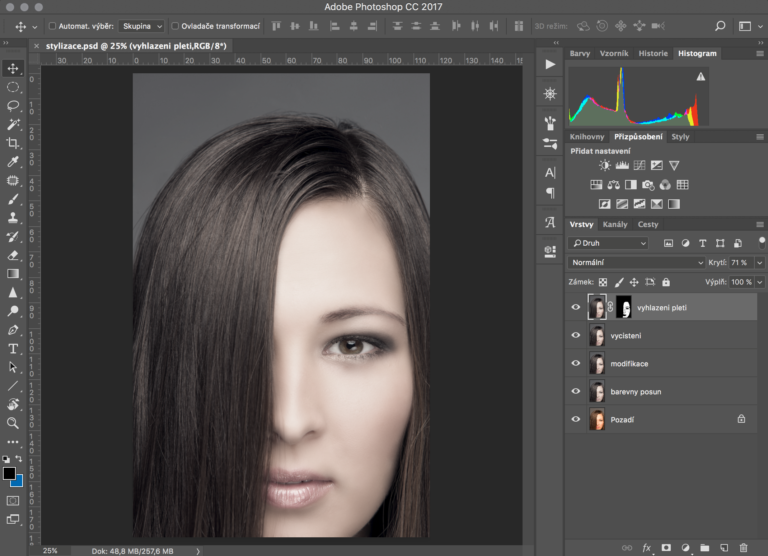Add Brightness/Contrast adjustment from sun icon
Screen dimensions: 768x556
605,165
